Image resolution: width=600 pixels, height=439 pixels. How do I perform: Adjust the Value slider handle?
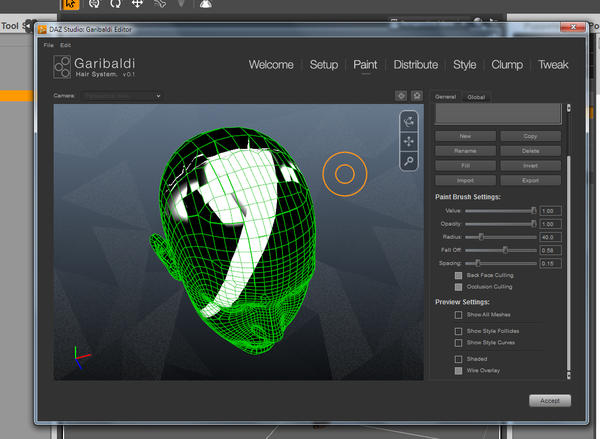coord(533,211)
